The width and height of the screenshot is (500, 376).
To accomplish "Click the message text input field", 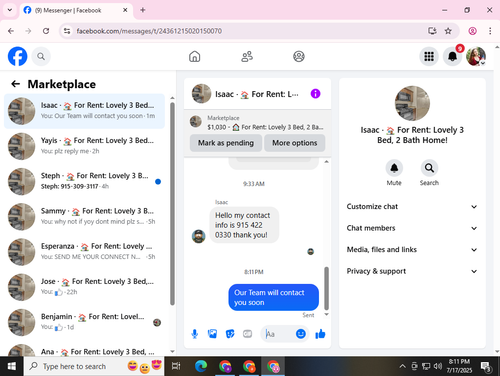I will [x=279, y=334].
